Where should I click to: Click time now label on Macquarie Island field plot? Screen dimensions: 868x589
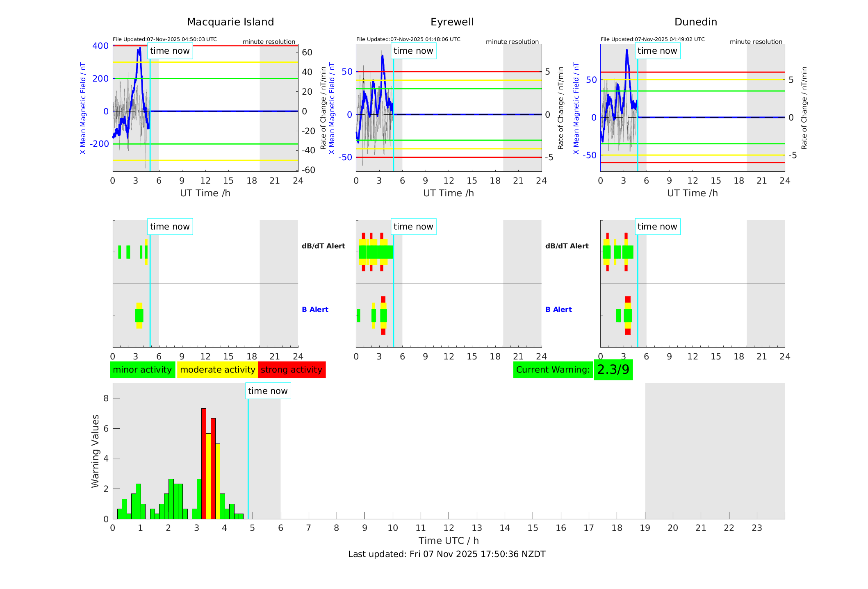point(170,51)
